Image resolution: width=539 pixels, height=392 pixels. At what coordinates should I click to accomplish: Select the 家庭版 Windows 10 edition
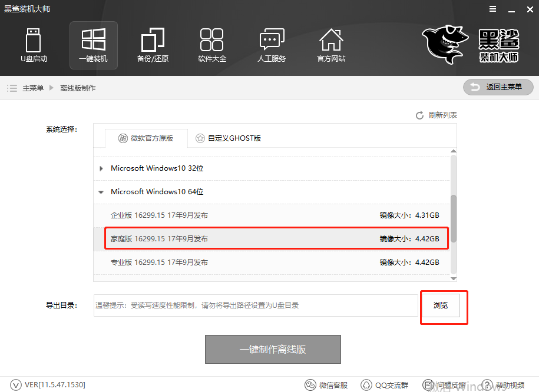click(x=236, y=238)
